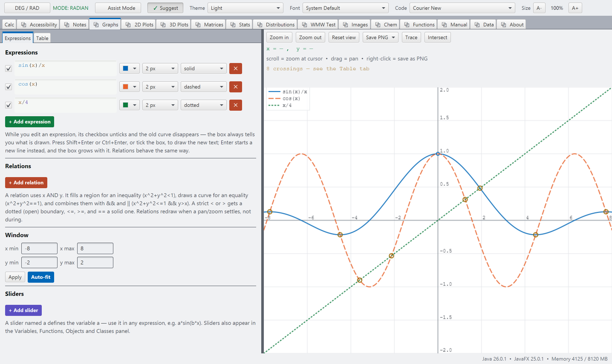
Task: Click Zoom out on the graph
Action: (x=310, y=37)
